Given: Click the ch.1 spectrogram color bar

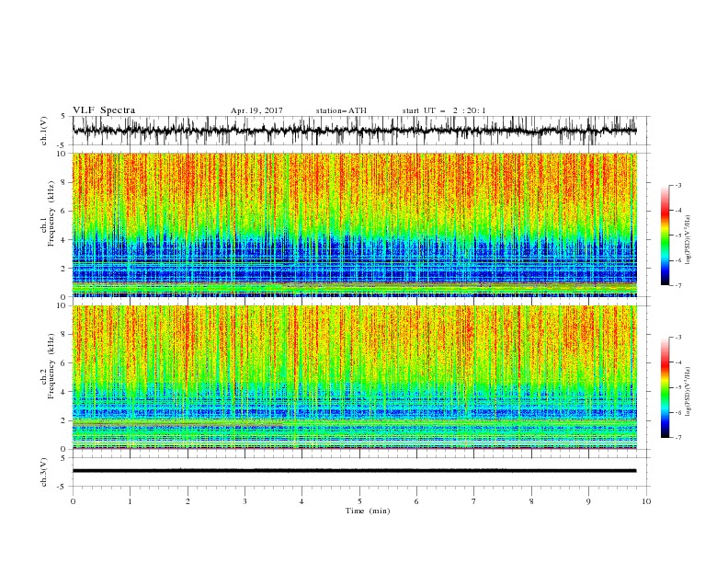Looking at the screenshot, I should pos(665,236).
